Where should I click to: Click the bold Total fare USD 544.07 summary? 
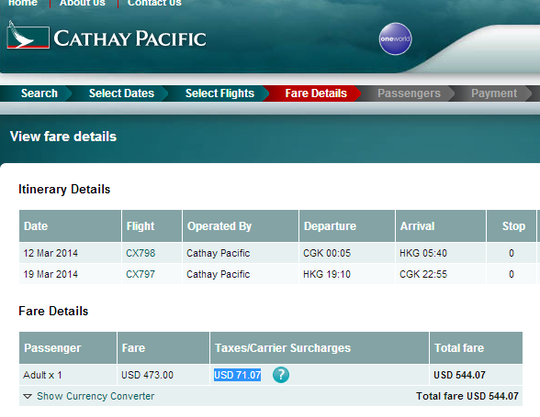[x=467, y=396]
